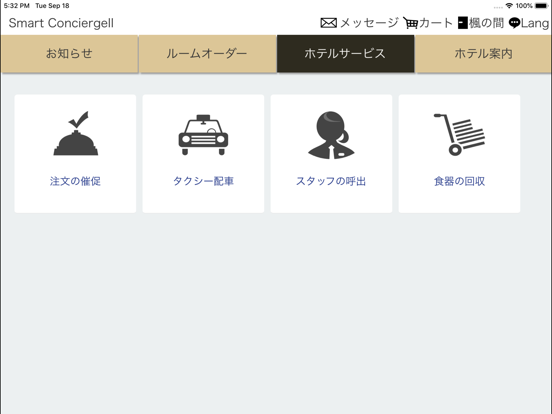
Task: Tap the bell icon for 注文の催促
Action: coord(76,133)
